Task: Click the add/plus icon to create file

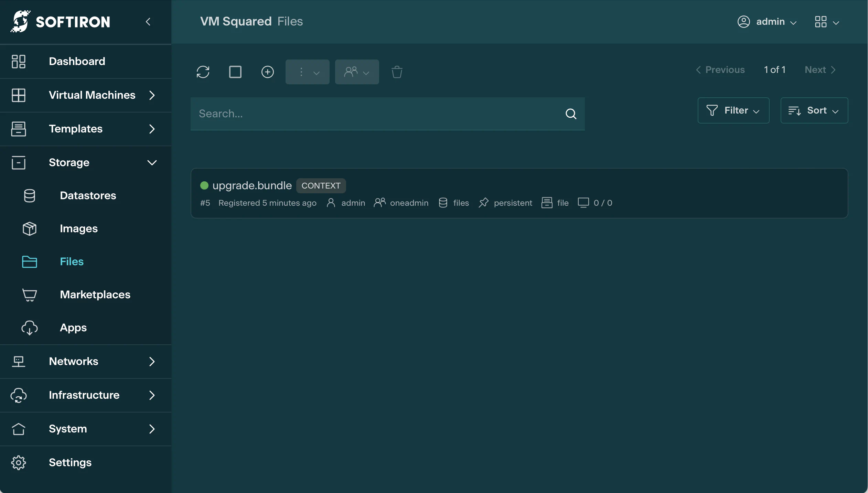Action: pyautogui.click(x=267, y=72)
